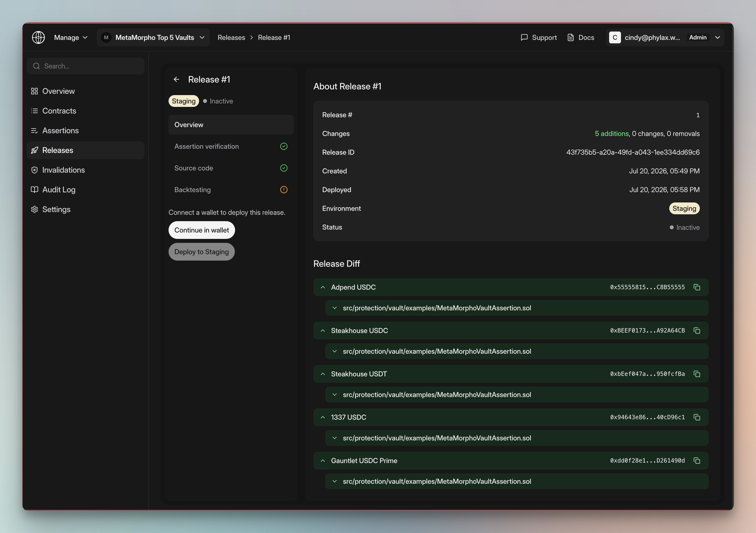The width and height of the screenshot is (756, 533).
Task: Click the Overview grid icon in sidebar
Action: 34,91
